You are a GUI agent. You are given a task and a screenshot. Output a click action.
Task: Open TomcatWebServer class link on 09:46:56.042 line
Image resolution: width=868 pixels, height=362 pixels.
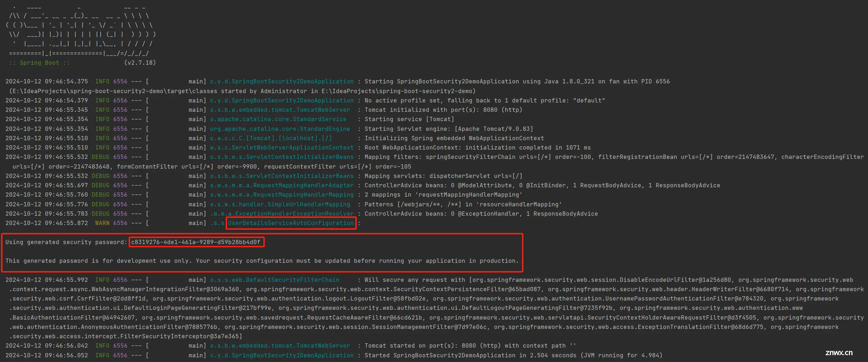[280, 346]
